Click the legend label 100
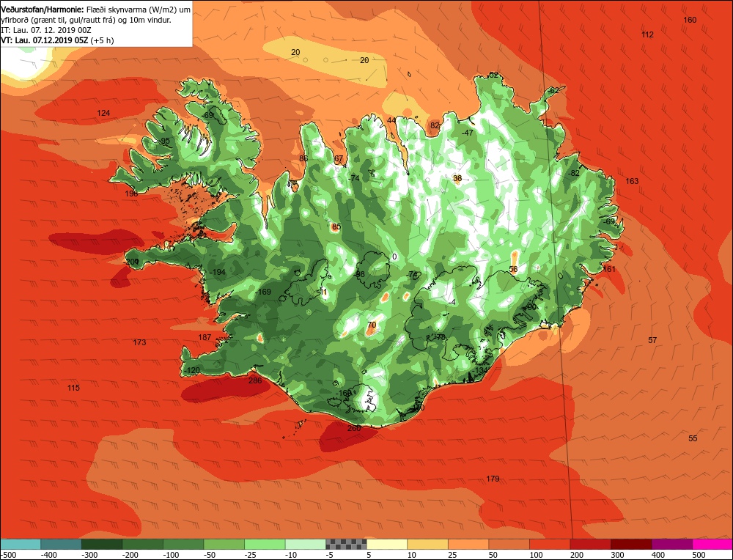This screenshot has width=733, height=560. pyautogui.click(x=537, y=555)
